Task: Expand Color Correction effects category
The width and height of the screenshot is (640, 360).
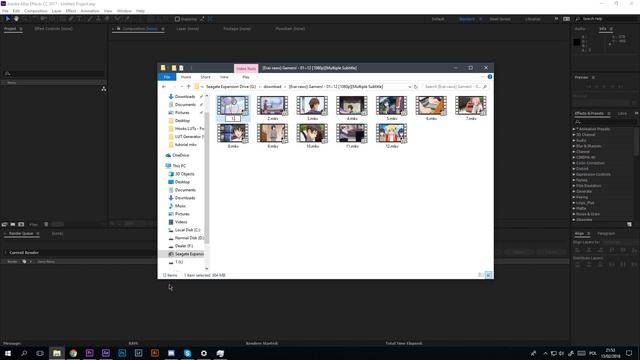Action: pos(574,163)
